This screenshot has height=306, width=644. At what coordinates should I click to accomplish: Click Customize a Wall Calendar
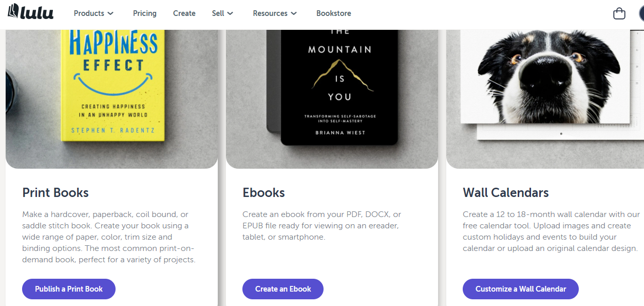click(x=520, y=289)
